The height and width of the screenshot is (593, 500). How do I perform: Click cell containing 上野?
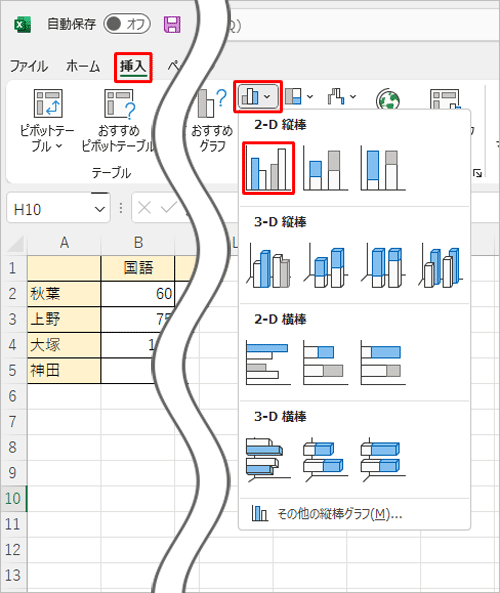coord(64,320)
